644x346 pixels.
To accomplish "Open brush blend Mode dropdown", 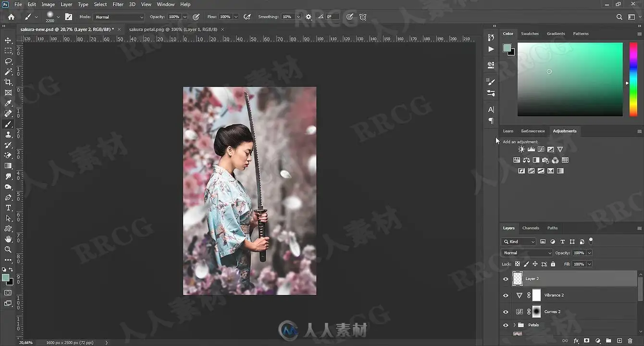I will (119, 17).
